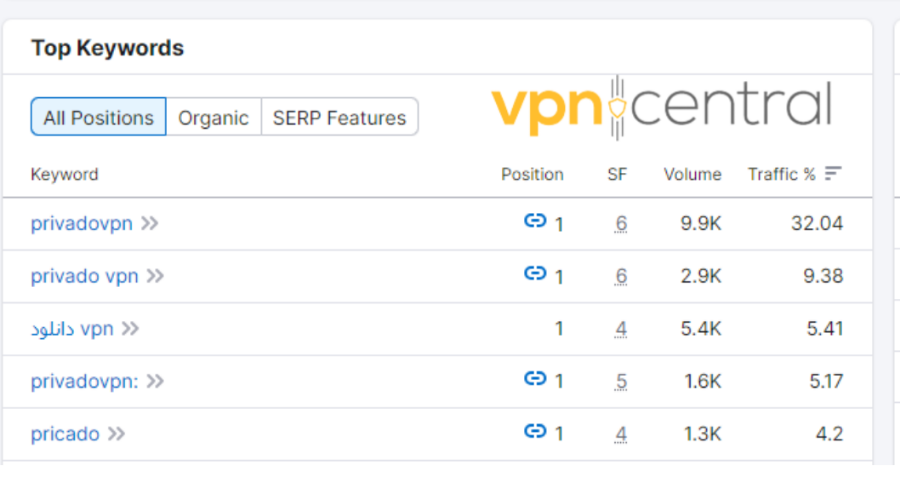Sort by the Traffic % column header
900x500 pixels.
click(x=781, y=174)
